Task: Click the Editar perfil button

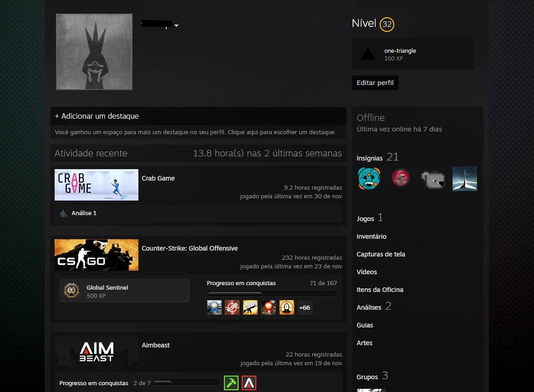Action: coord(375,83)
